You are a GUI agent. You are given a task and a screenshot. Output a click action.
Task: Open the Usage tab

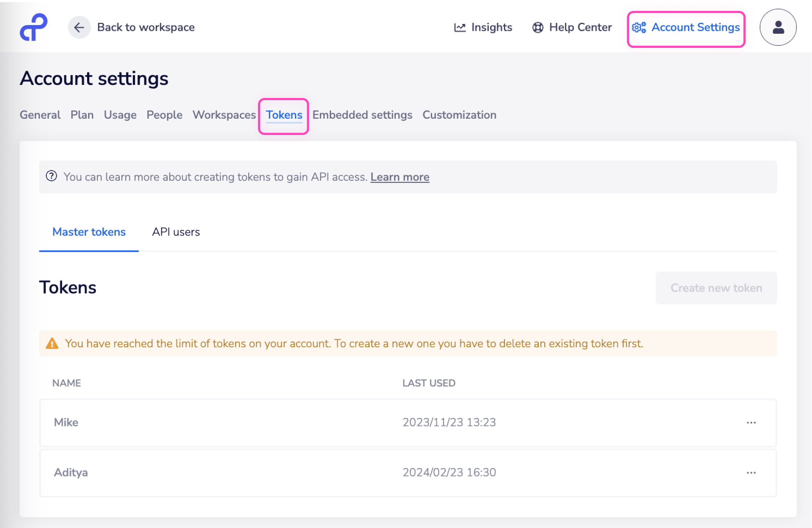[120, 115]
